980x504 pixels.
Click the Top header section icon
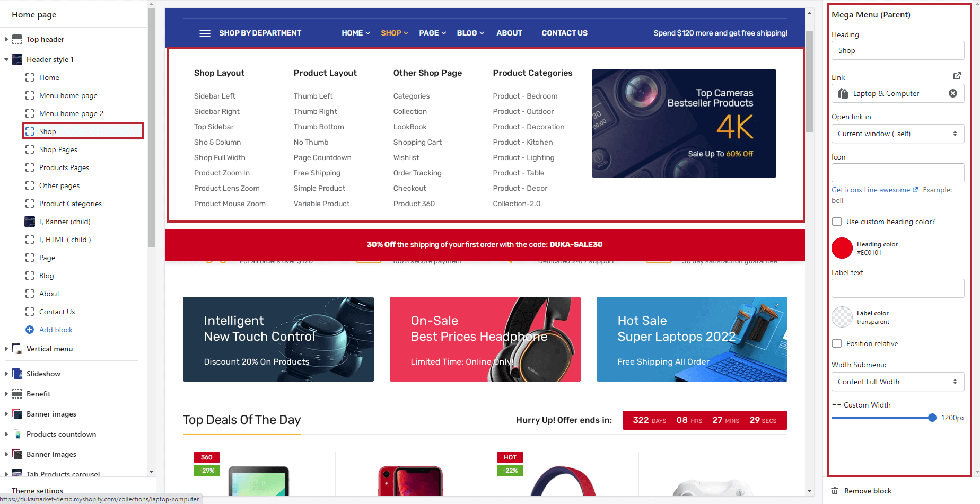point(17,39)
